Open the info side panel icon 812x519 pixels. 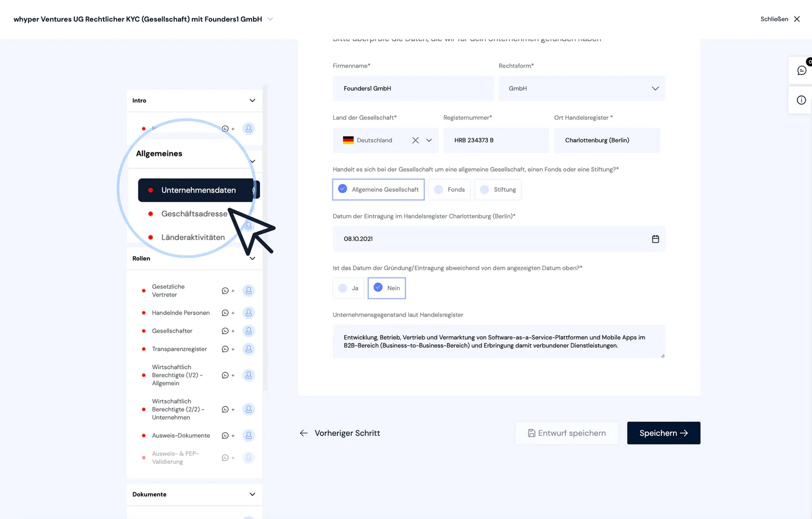[801, 100]
